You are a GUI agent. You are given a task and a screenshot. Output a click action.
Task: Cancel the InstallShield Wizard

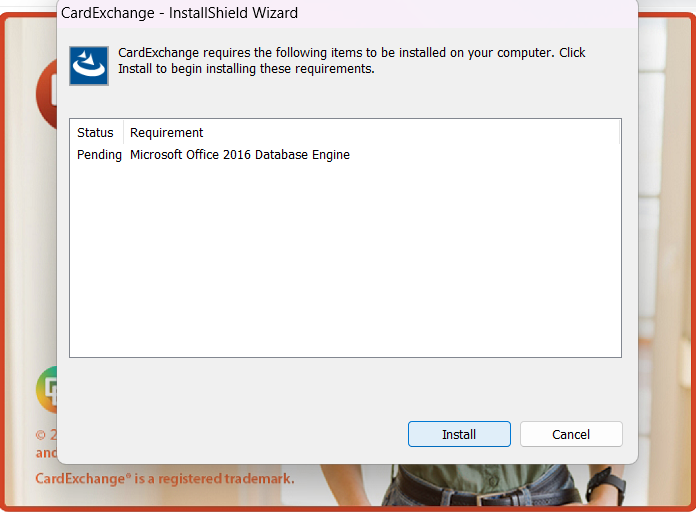(571, 434)
